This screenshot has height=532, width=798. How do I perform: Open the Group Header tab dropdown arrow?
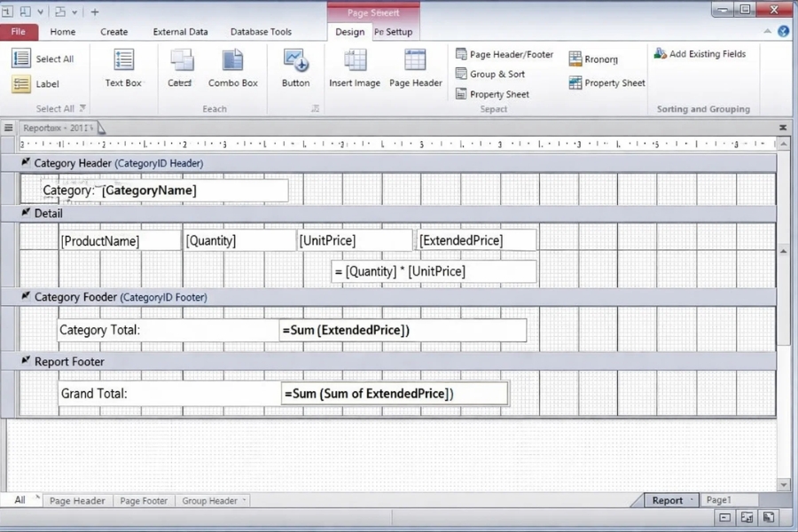click(x=244, y=501)
